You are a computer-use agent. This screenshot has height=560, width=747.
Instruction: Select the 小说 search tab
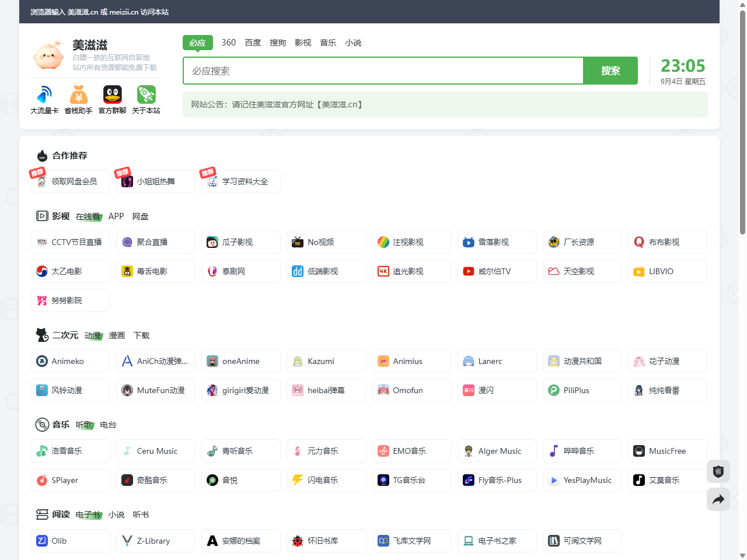pos(353,43)
